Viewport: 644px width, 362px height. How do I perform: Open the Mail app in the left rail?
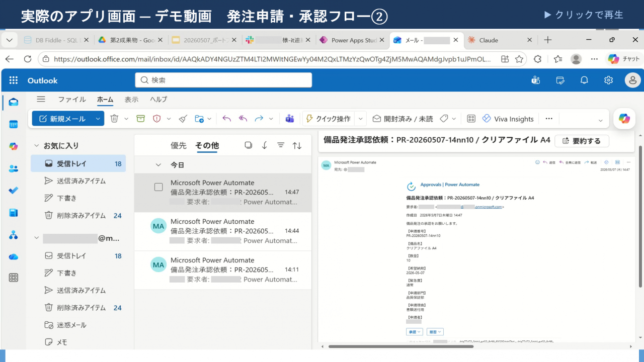(14, 103)
